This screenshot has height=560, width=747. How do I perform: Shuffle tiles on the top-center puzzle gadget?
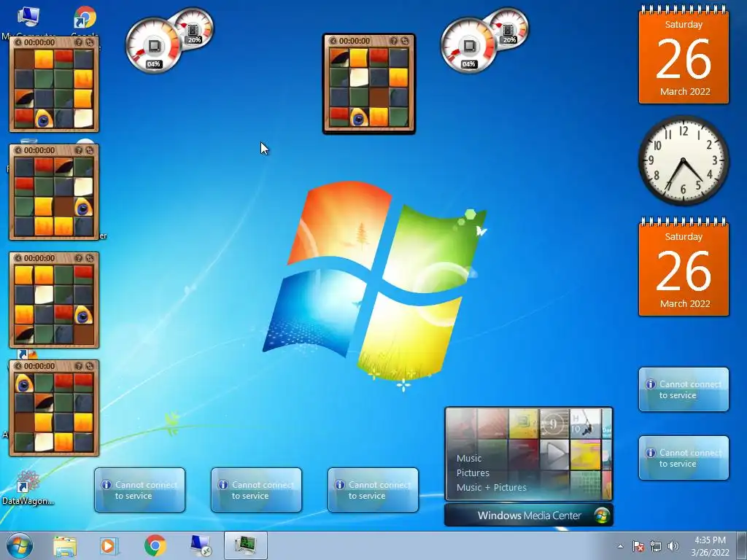point(405,41)
